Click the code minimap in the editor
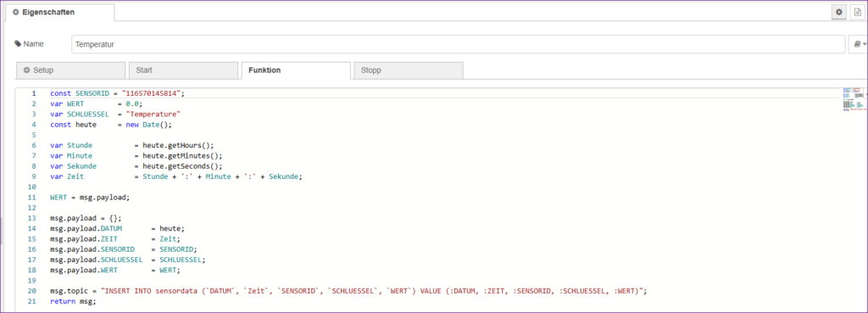This screenshot has height=313, width=868. (x=854, y=100)
